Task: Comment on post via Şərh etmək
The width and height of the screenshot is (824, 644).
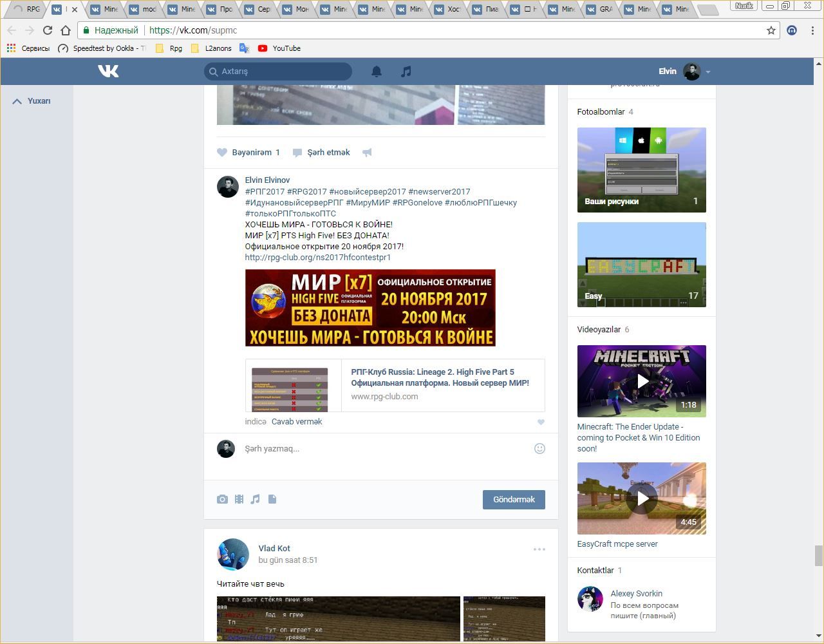Action: [321, 153]
